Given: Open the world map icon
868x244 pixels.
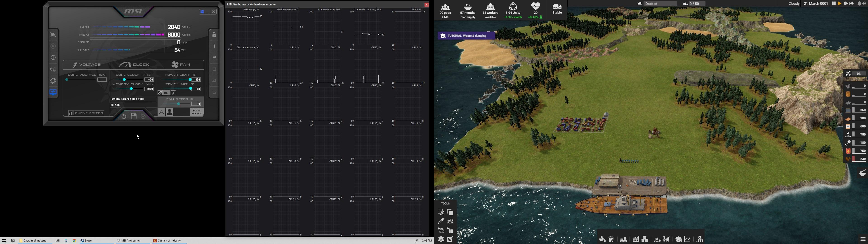Looking at the screenshot, I should 700,239.
